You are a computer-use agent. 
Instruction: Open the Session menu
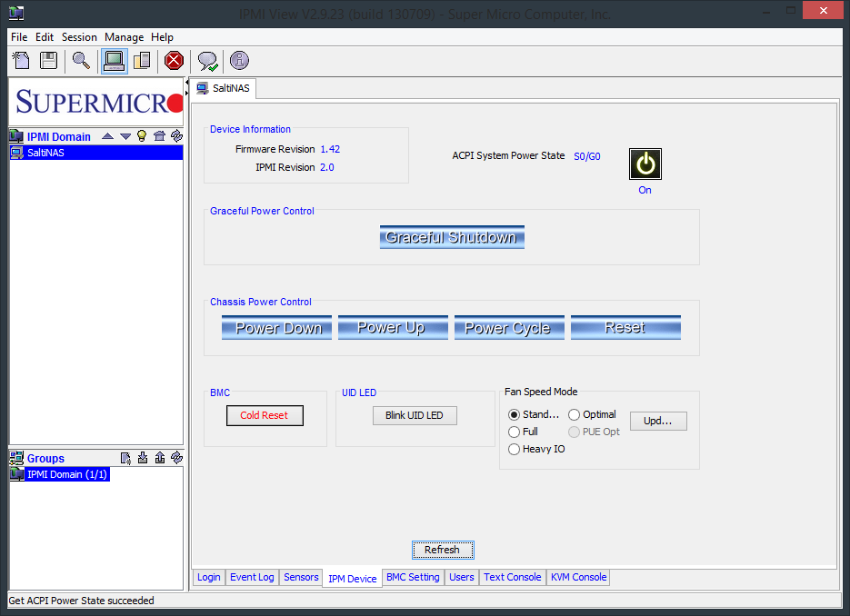(x=79, y=37)
